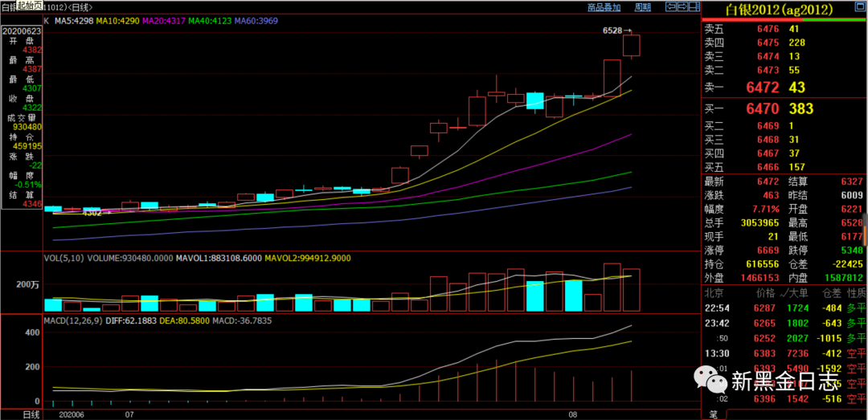This screenshot has height=420, width=868.
Task: Click the 卖二 price 6473
Action: coord(769,71)
